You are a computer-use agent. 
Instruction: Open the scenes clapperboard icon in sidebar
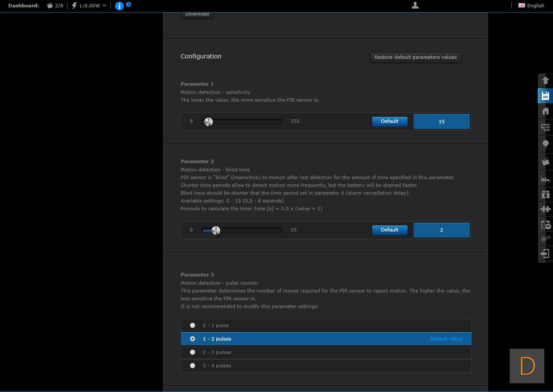(545, 161)
